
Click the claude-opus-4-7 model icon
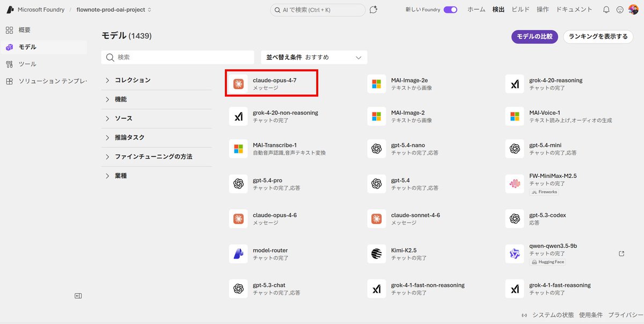coord(238,83)
